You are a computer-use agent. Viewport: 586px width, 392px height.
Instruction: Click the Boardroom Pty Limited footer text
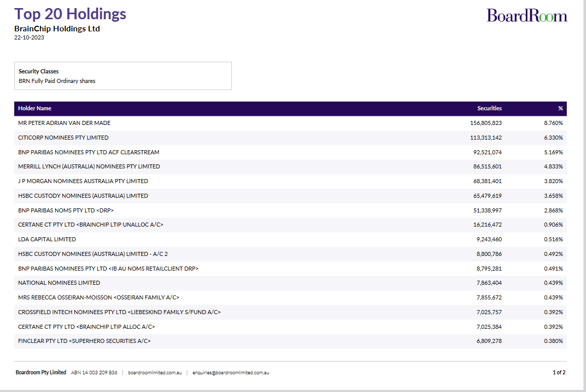pos(40,373)
